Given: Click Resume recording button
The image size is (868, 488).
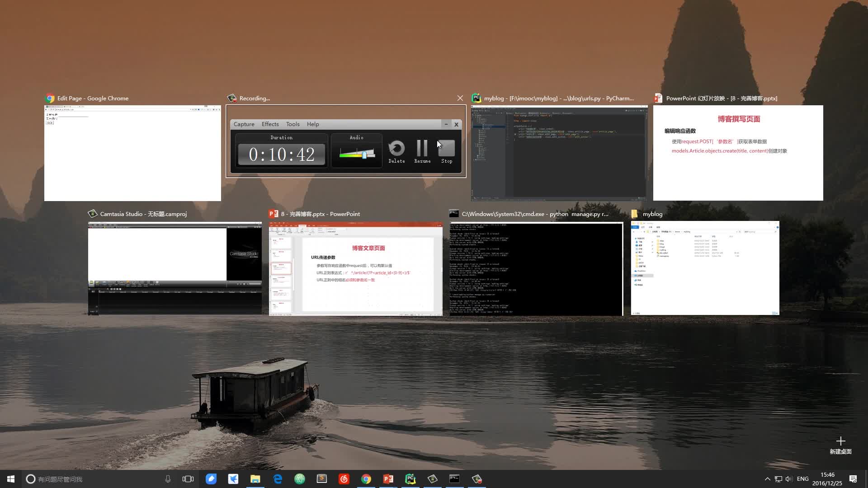Looking at the screenshot, I should [422, 151].
